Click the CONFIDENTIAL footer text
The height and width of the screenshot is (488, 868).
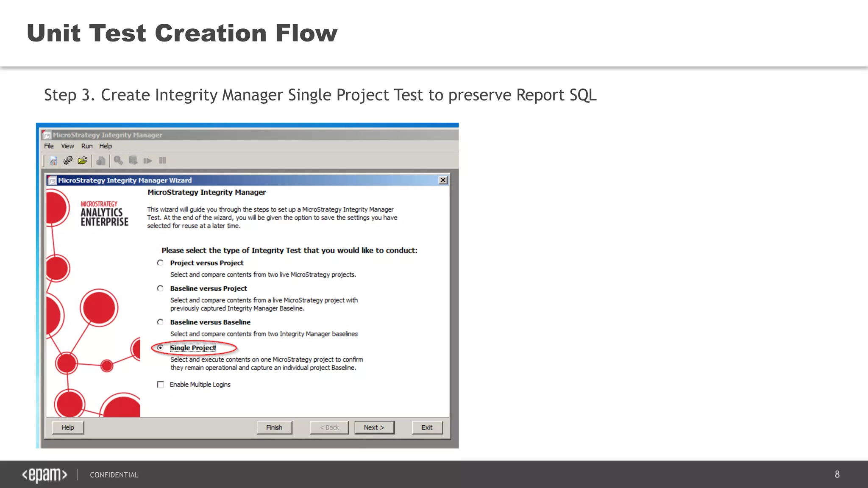click(x=114, y=475)
